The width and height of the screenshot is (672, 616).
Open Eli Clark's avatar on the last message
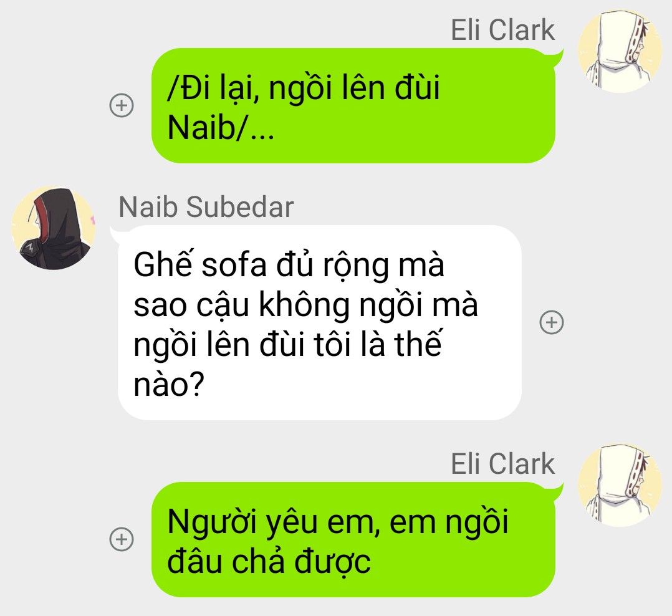point(620,485)
